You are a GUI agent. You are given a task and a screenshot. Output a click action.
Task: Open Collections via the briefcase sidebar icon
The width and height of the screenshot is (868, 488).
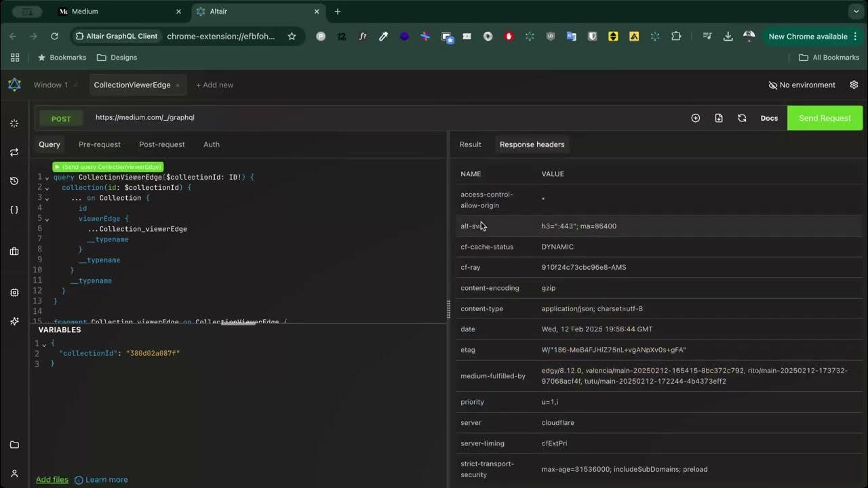(x=14, y=251)
